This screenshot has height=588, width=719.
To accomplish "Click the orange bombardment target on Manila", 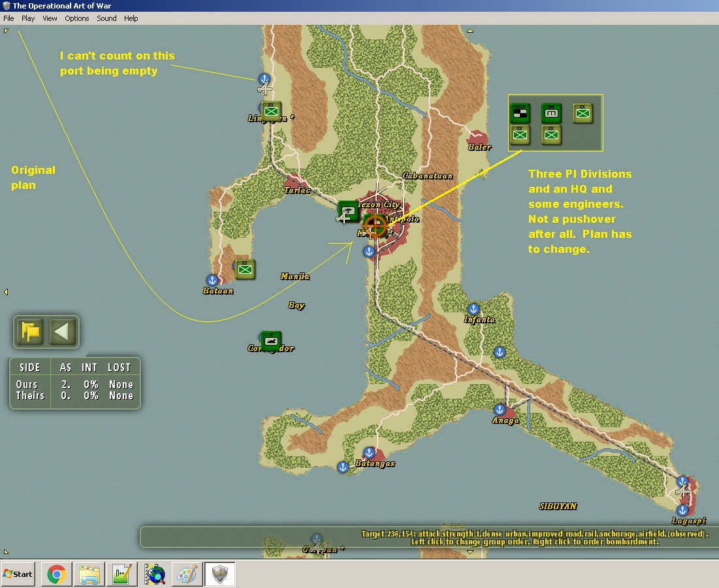I will pos(375,226).
